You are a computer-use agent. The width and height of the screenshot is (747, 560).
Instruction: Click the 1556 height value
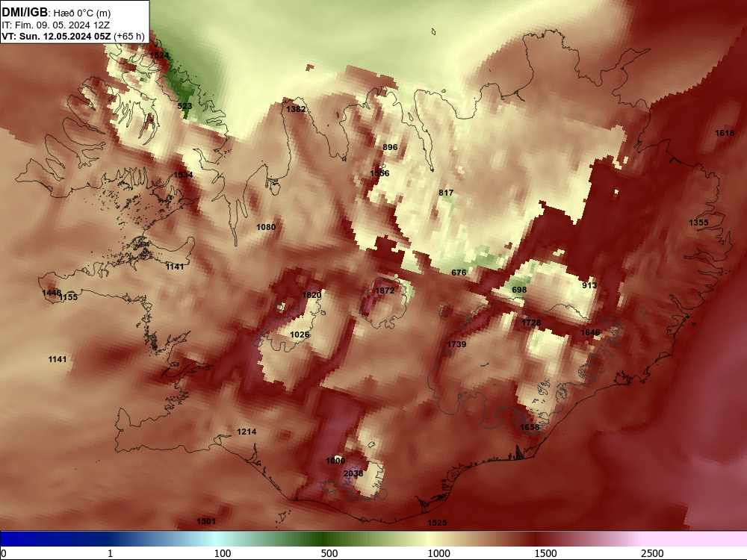379,173
